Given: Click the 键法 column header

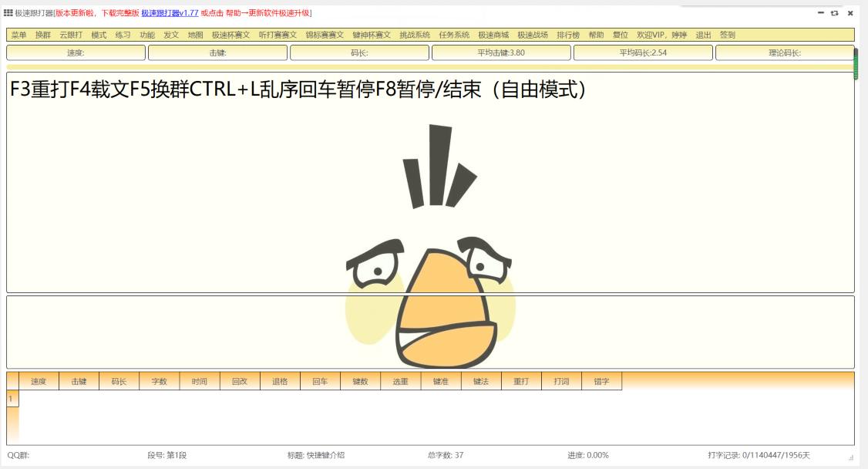Looking at the screenshot, I should click(481, 382).
